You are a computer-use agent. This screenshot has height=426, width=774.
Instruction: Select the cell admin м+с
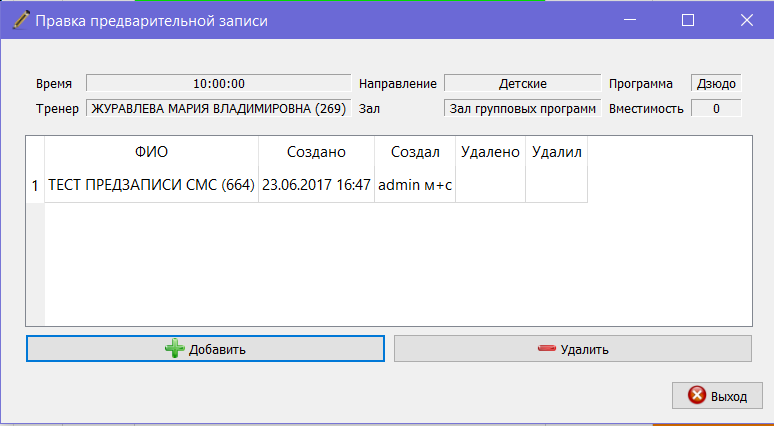(x=415, y=185)
